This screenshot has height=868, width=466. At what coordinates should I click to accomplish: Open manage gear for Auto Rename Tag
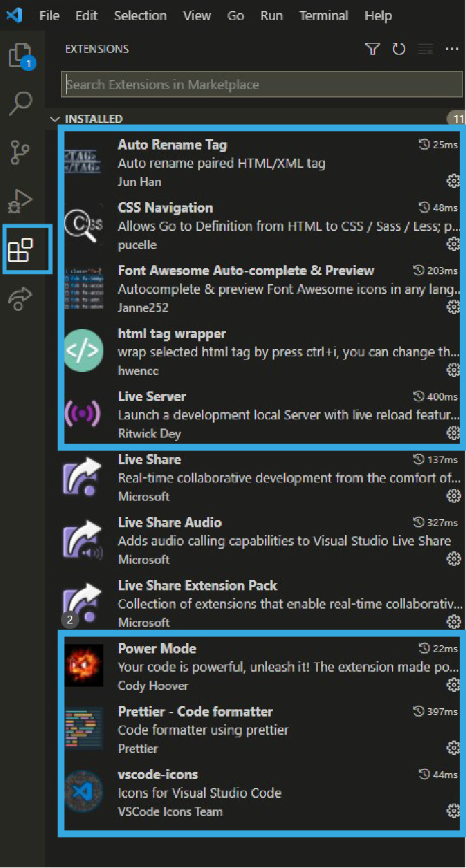[454, 181]
